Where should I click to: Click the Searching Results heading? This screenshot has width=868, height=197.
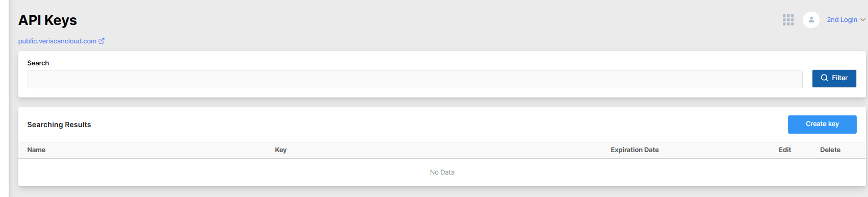tap(59, 125)
